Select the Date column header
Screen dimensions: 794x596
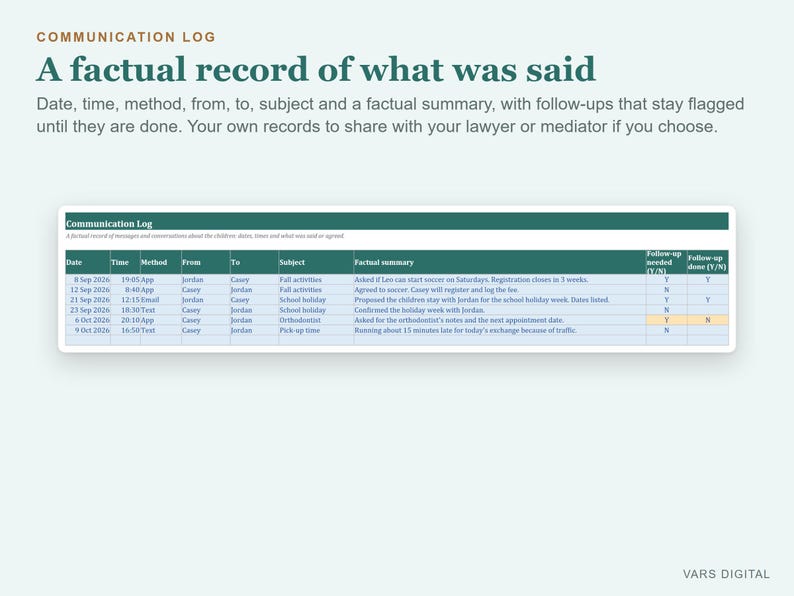(88, 262)
